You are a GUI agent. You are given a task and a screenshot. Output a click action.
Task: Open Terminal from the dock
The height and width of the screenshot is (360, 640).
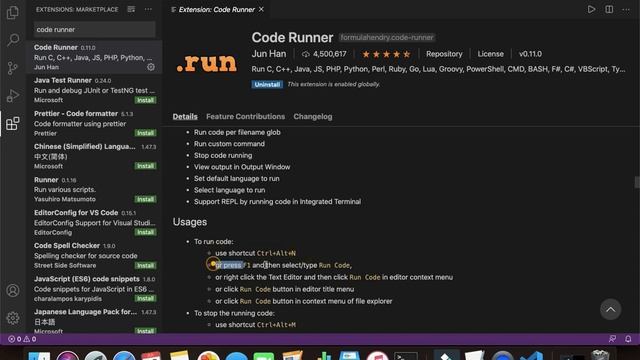point(406,357)
